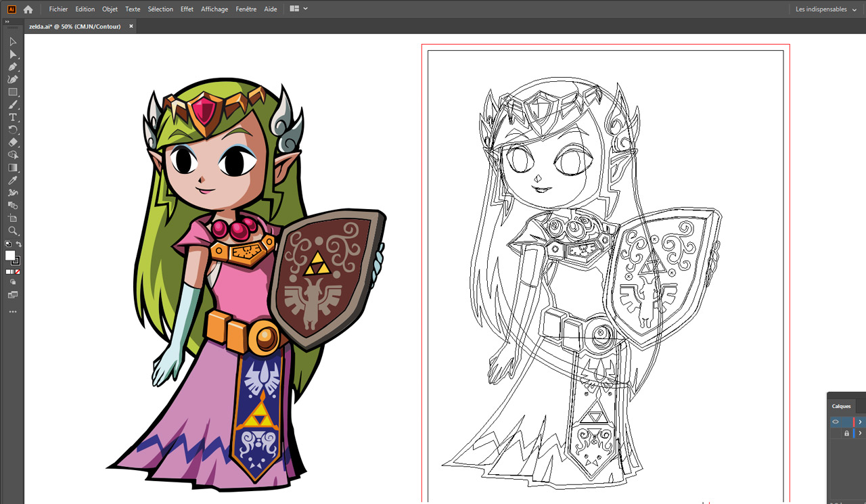Open the Affichage menu
The image size is (866, 504).
click(214, 9)
